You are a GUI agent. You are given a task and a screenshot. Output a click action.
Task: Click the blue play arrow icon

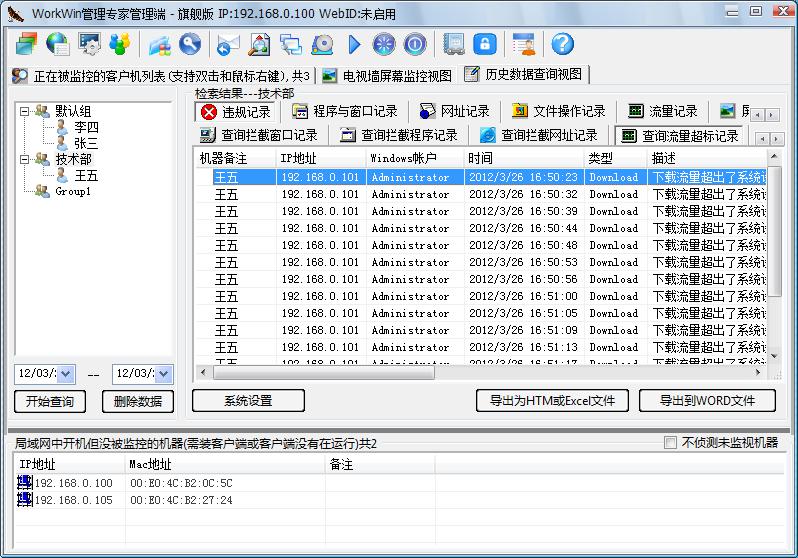click(354, 44)
